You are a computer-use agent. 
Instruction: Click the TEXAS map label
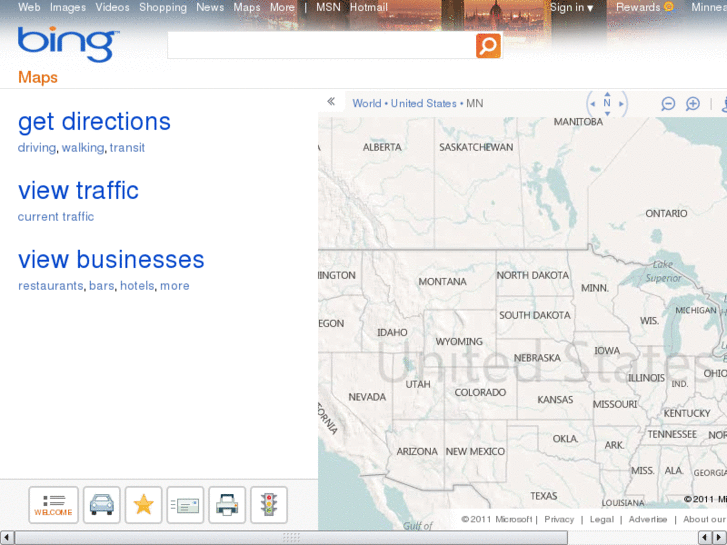[544, 496]
